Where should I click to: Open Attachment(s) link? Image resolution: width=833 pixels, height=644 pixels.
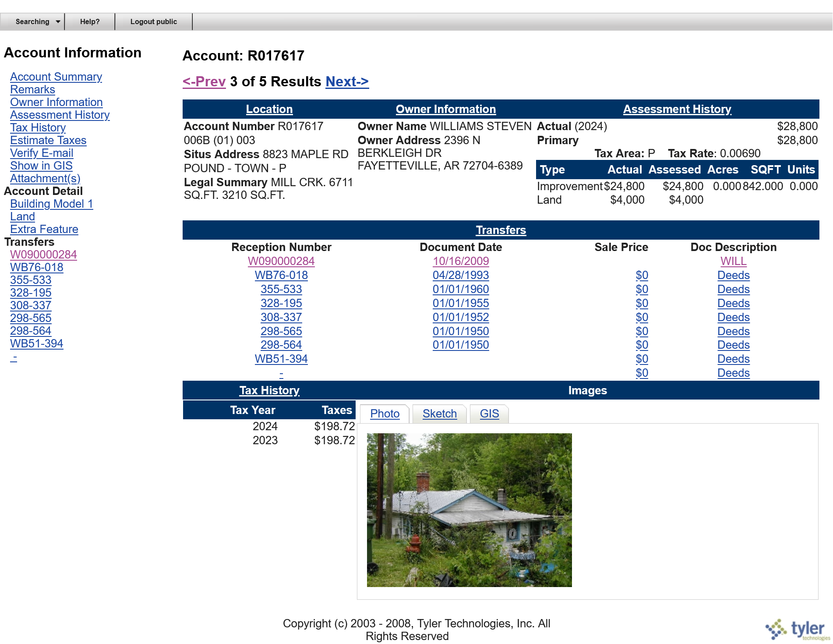45,178
